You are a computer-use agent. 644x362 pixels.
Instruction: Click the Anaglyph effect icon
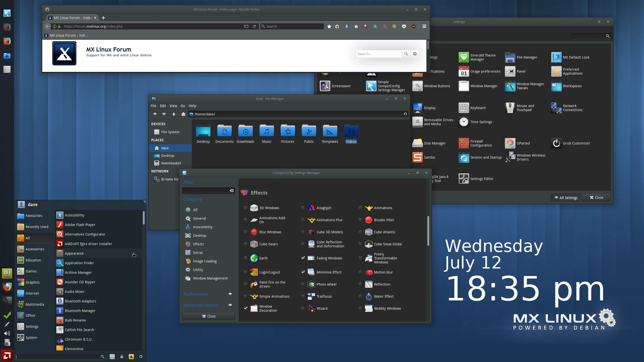click(x=311, y=208)
